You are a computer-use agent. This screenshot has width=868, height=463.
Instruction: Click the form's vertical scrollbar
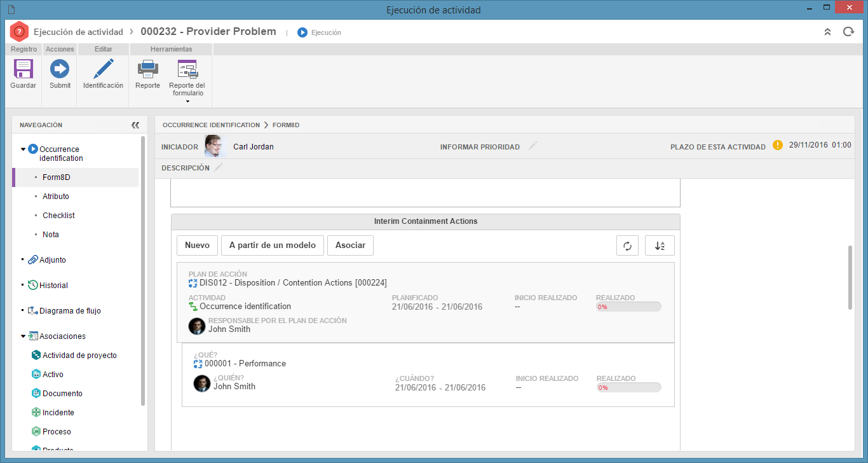[850, 277]
